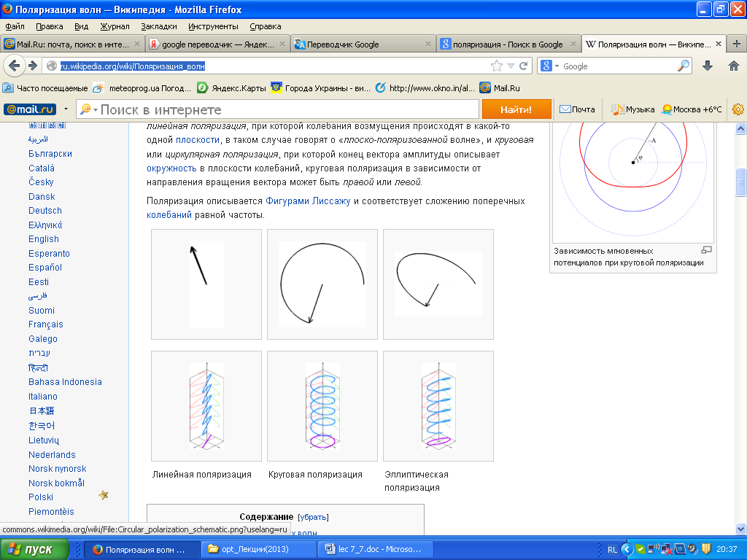Open the circular polarization helix diagram
This screenshot has width=747, height=560.
pos(322,406)
